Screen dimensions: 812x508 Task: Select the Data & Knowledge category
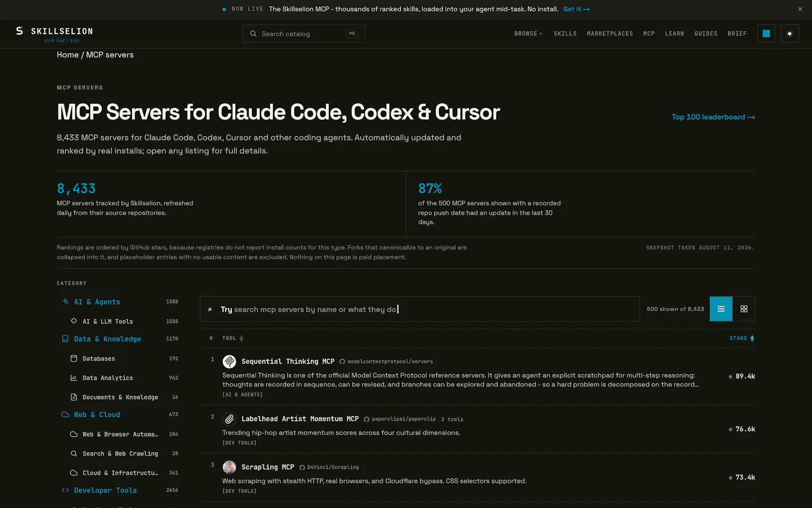coord(108,339)
